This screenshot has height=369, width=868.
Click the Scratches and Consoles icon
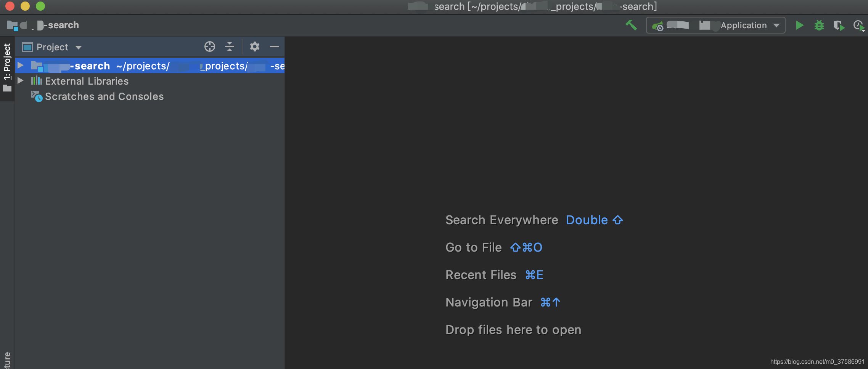(x=37, y=96)
